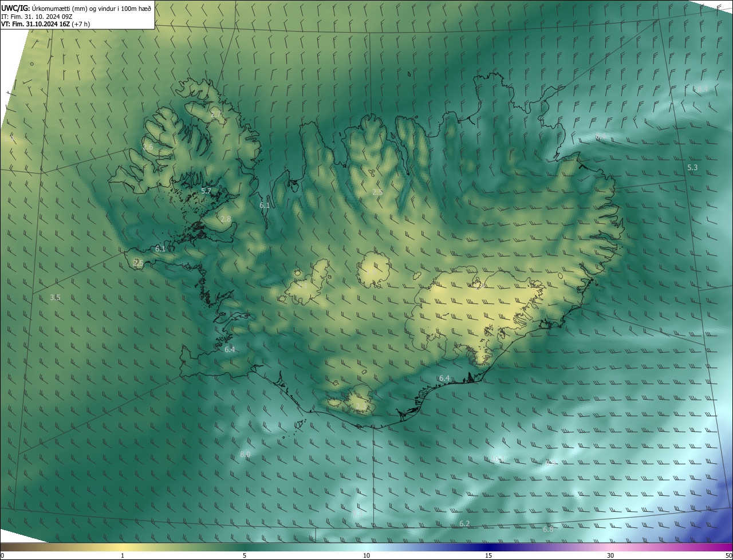
Task: Click the 3.5 value over the western sea
Action: click(55, 297)
